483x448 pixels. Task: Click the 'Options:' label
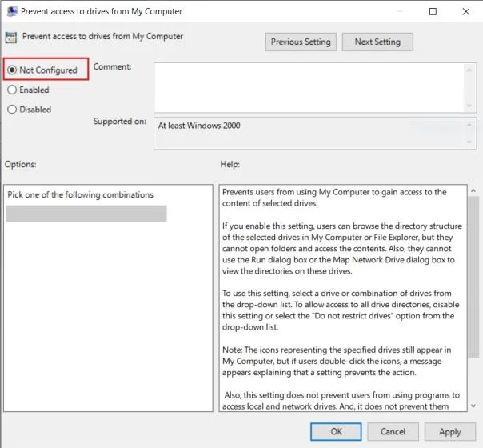tap(20, 164)
